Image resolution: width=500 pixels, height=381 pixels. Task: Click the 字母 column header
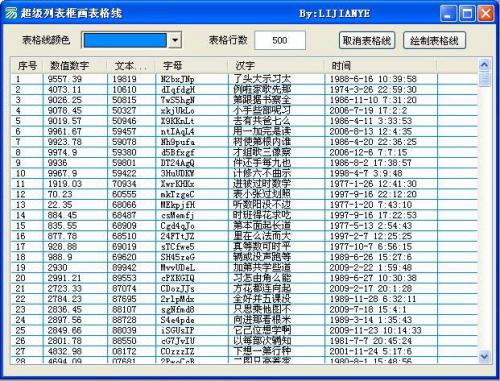tap(191, 66)
